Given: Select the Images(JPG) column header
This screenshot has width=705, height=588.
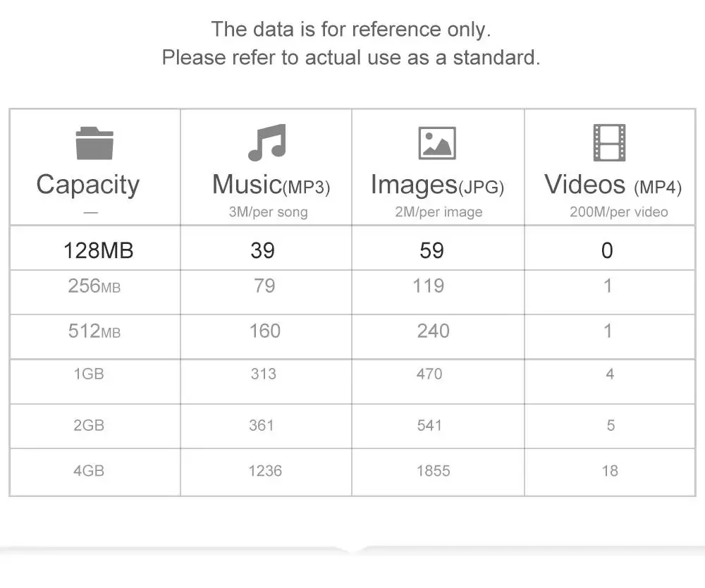Looking at the screenshot, I should click(x=437, y=185).
